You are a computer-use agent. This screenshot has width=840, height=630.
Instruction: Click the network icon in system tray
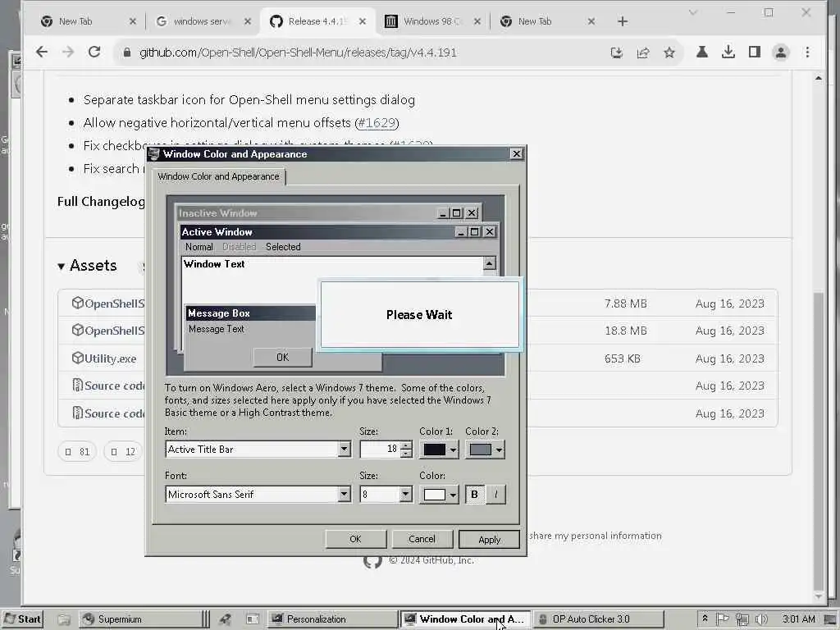coord(742,619)
